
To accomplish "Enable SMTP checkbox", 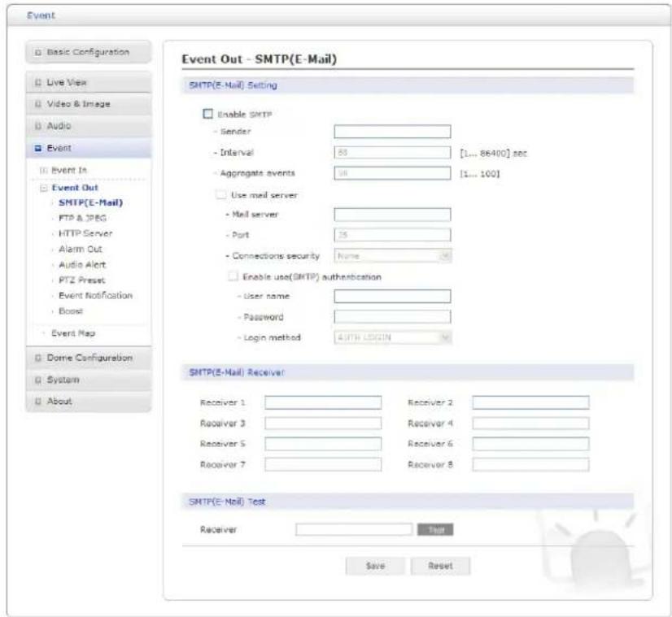I will point(207,114).
